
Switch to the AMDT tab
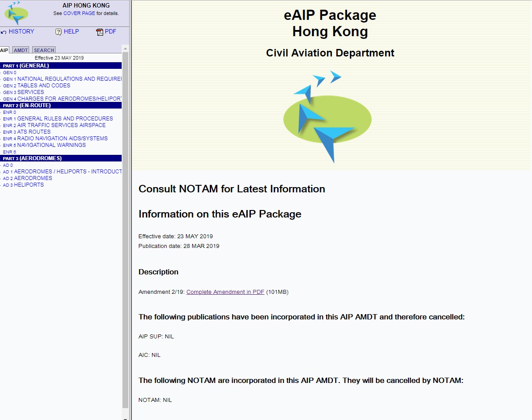click(x=20, y=50)
